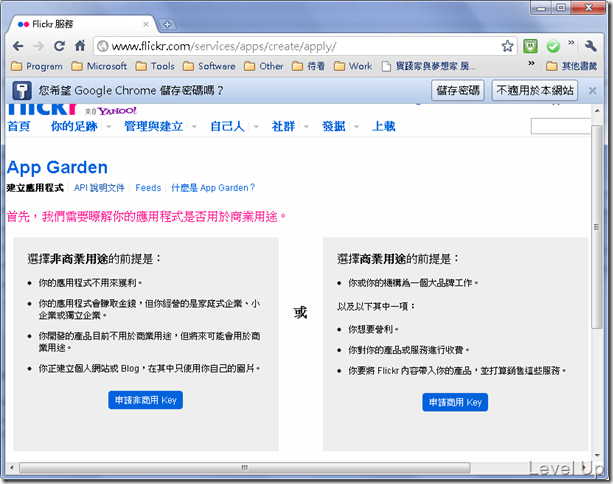Open the API 說明文件 link
The width and height of the screenshot is (613, 484).
click(99, 188)
